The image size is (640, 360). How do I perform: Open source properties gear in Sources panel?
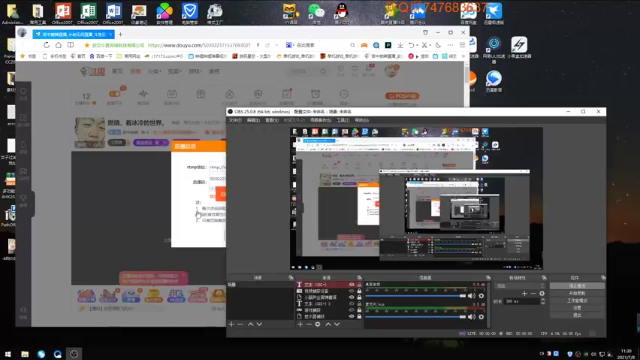(x=318, y=324)
